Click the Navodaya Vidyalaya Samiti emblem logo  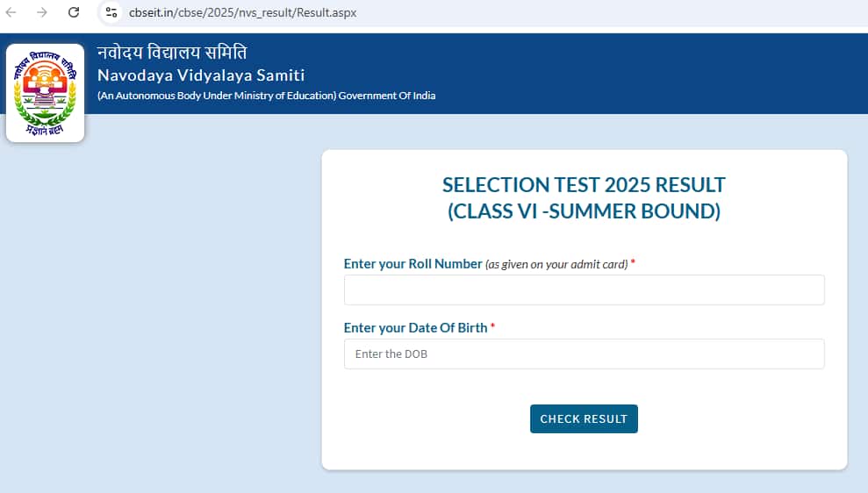46,93
